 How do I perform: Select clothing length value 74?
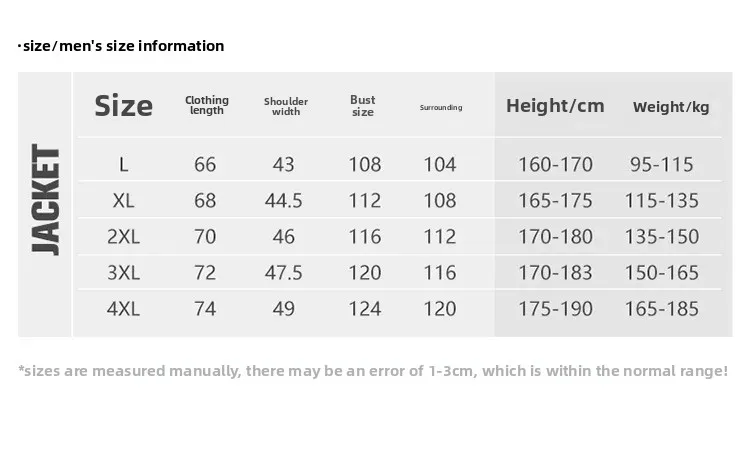tap(205, 309)
